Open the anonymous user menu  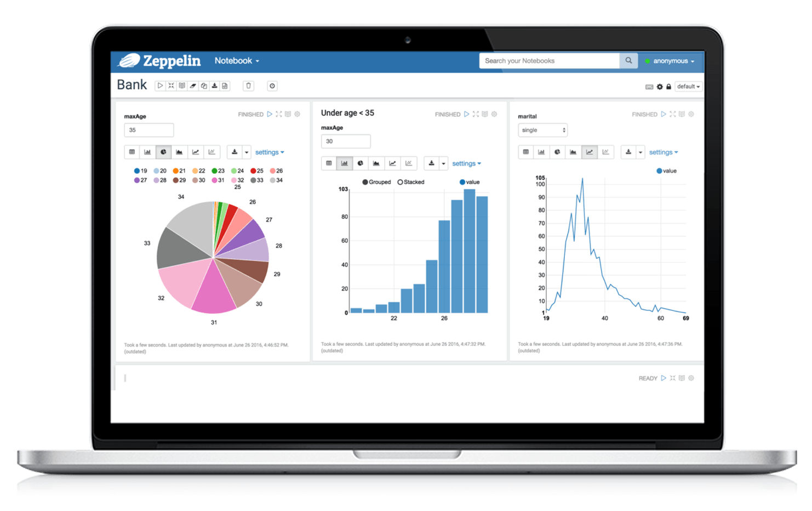(671, 61)
